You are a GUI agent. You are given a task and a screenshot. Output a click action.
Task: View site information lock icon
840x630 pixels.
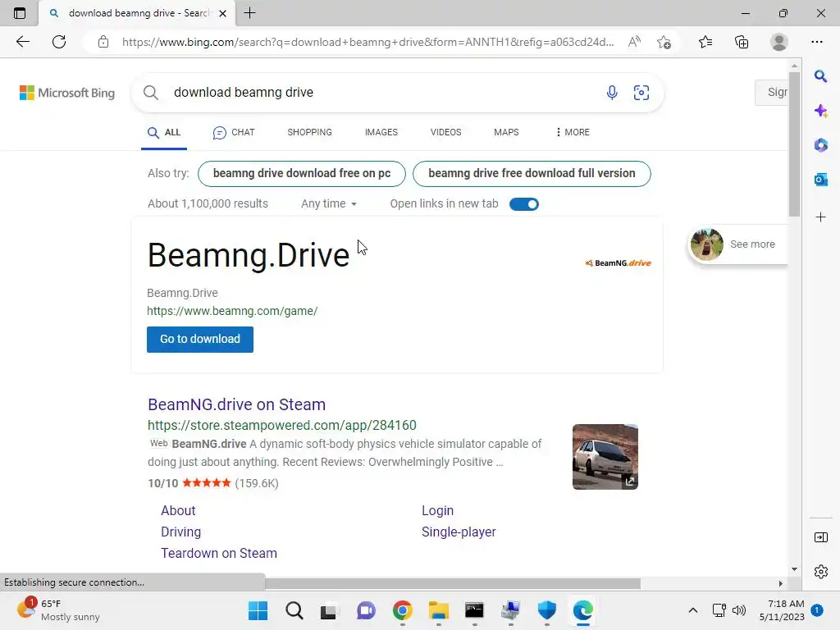(x=103, y=42)
